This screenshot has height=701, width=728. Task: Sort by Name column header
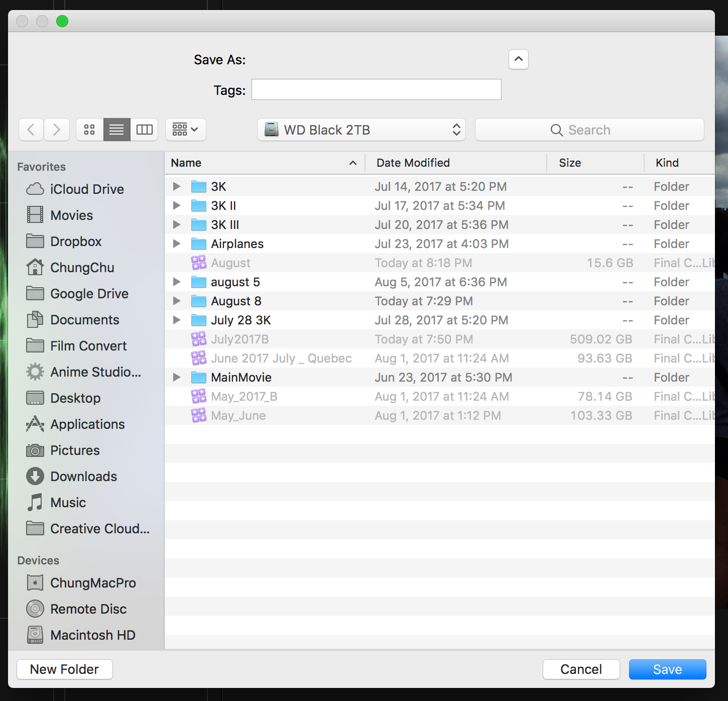[265, 163]
